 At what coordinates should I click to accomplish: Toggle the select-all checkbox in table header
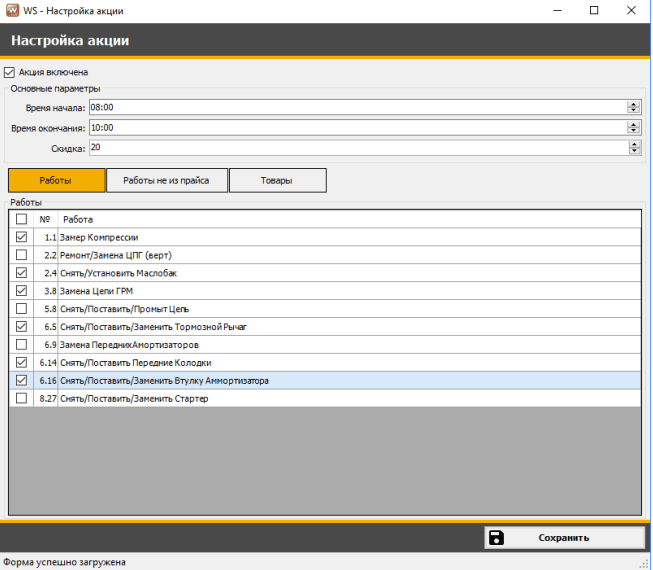(x=22, y=219)
